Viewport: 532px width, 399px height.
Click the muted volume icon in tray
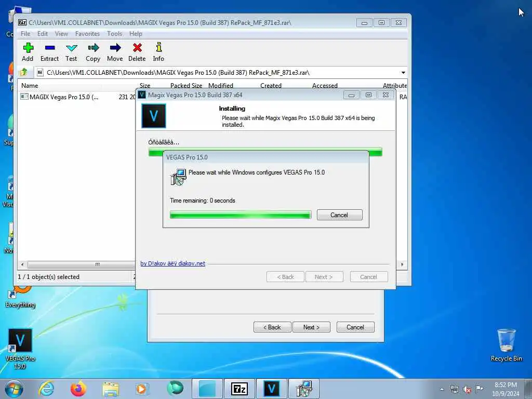click(x=467, y=390)
